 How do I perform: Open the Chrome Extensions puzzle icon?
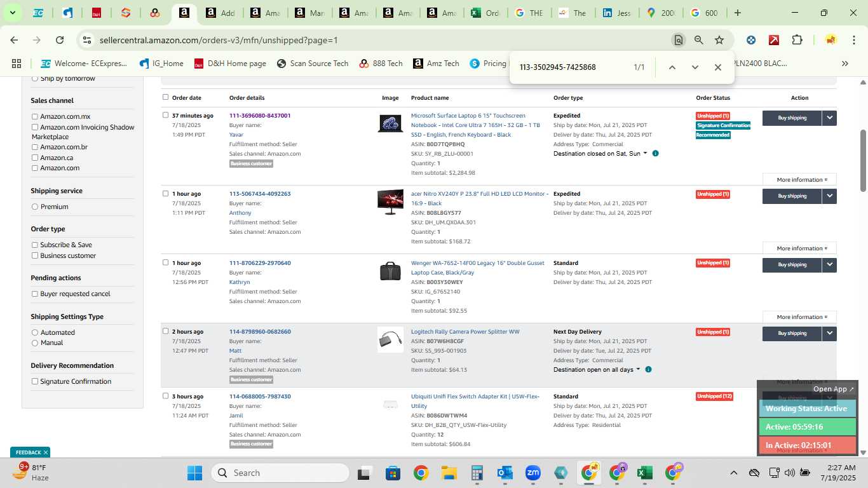pos(797,40)
